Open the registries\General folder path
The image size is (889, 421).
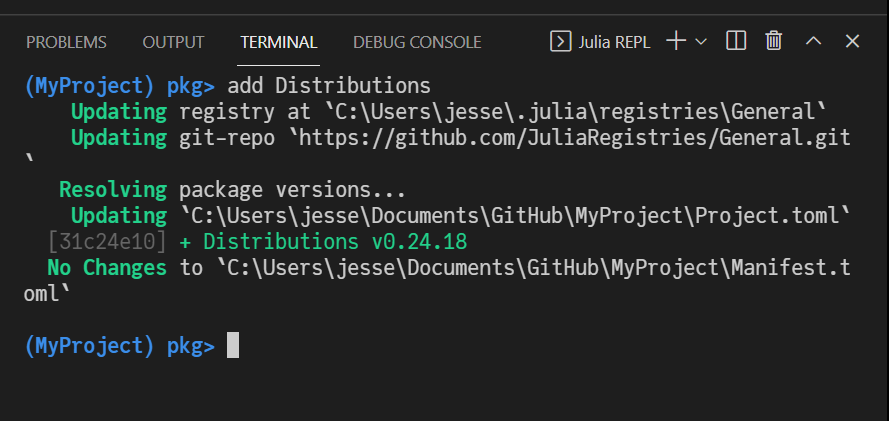point(520,111)
